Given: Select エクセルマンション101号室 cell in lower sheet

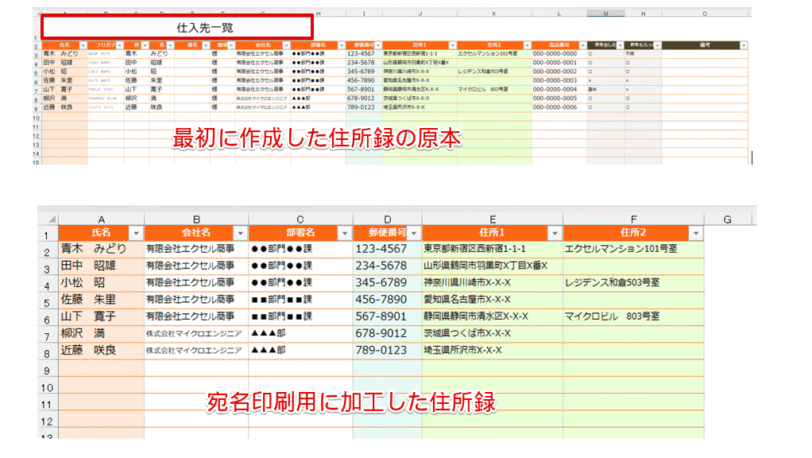Looking at the screenshot, I should point(633,249).
